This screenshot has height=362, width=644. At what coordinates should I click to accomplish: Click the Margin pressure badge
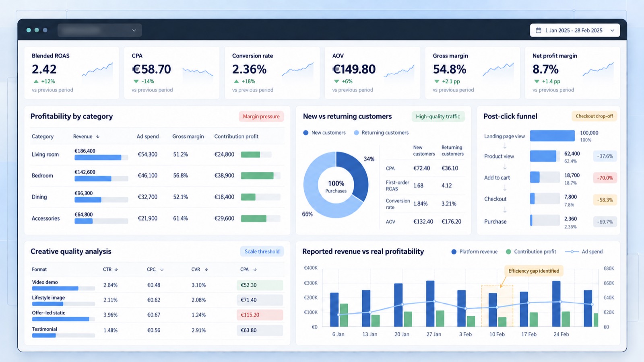(x=261, y=116)
